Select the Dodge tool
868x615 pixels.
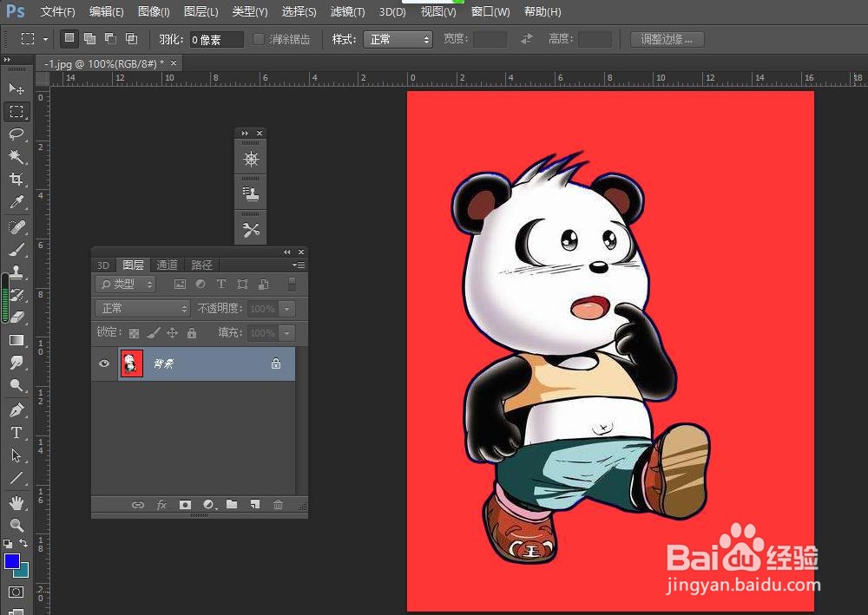pyautogui.click(x=16, y=385)
